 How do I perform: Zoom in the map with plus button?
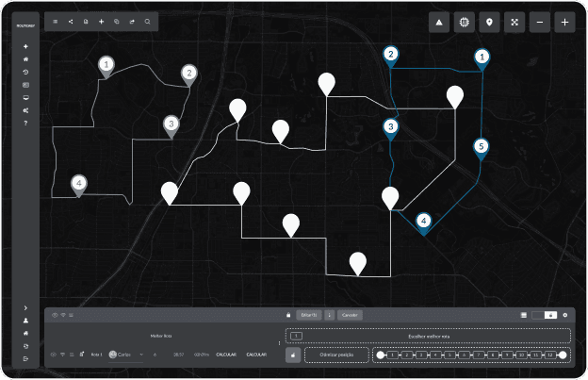coord(563,22)
